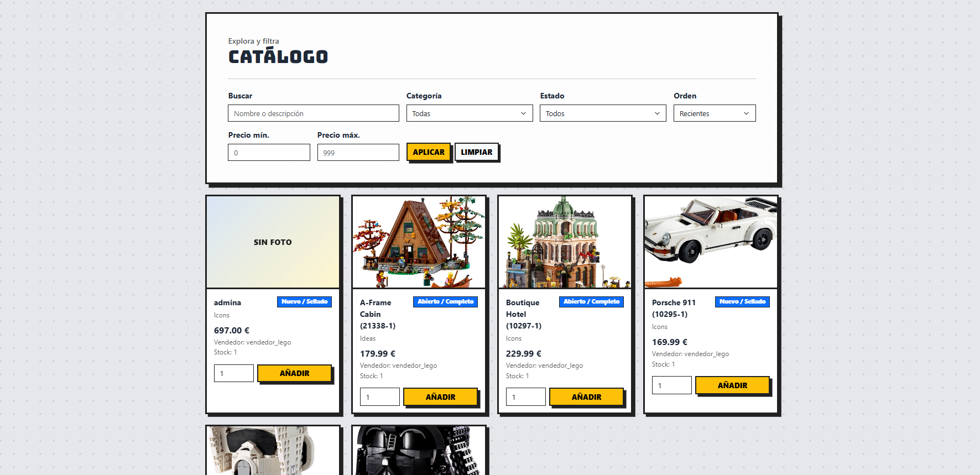980x475 pixels.
Task: Open the Orden dropdown showing Recientes
Action: click(x=715, y=113)
